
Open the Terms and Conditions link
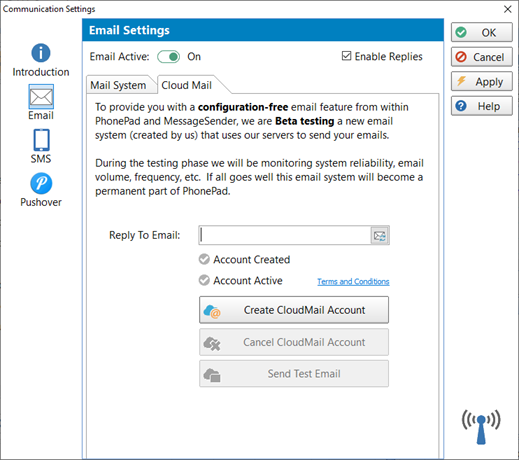click(x=353, y=282)
